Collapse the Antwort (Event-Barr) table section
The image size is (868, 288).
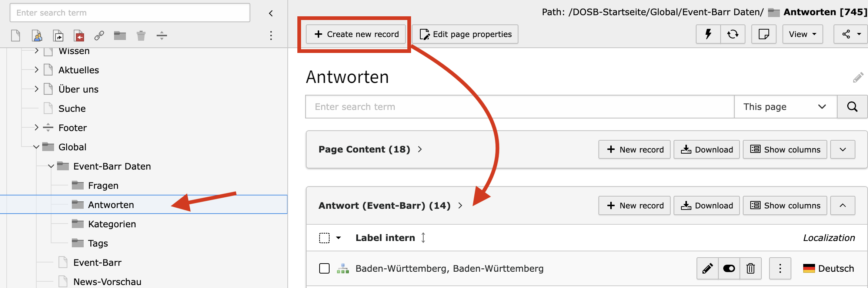842,205
